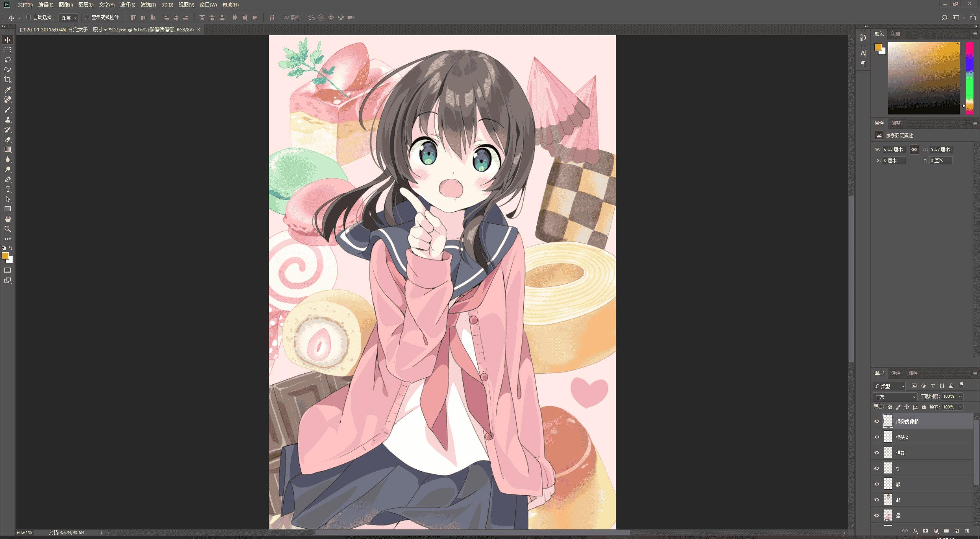The width and height of the screenshot is (980, 539).
Task: Select the Clone Stamp tool
Action: coord(8,119)
